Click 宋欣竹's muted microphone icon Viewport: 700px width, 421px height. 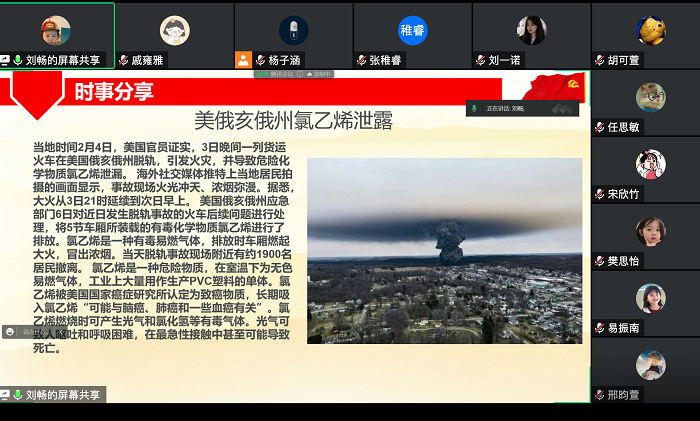pyautogui.click(x=600, y=194)
